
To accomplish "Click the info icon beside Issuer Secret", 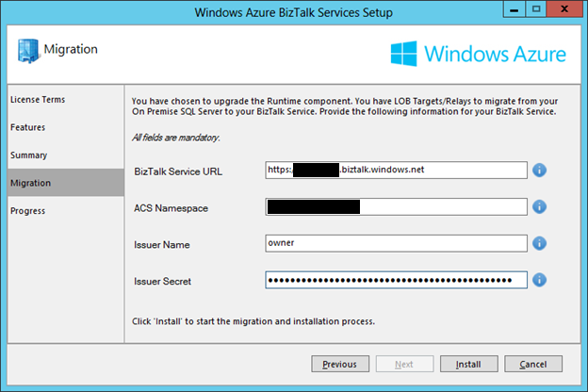I will point(539,280).
